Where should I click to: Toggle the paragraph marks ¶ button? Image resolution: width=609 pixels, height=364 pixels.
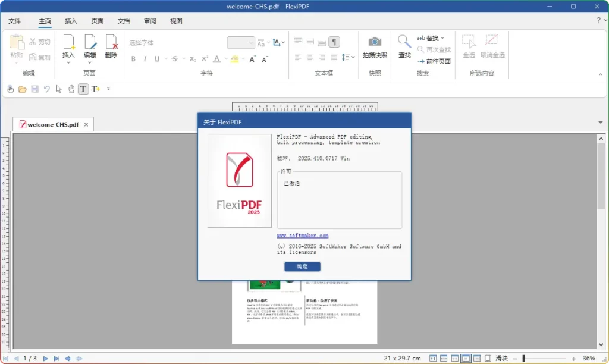(x=334, y=42)
